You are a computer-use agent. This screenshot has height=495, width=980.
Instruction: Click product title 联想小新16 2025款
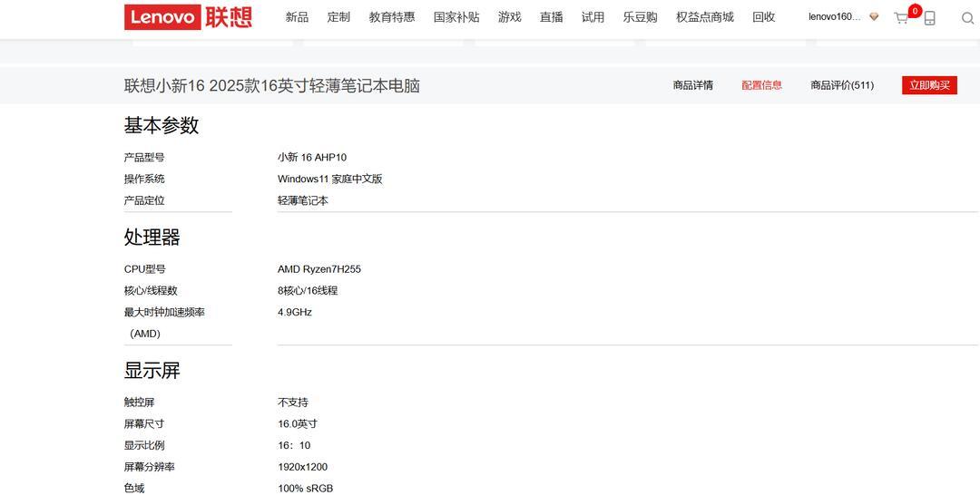pos(271,86)
